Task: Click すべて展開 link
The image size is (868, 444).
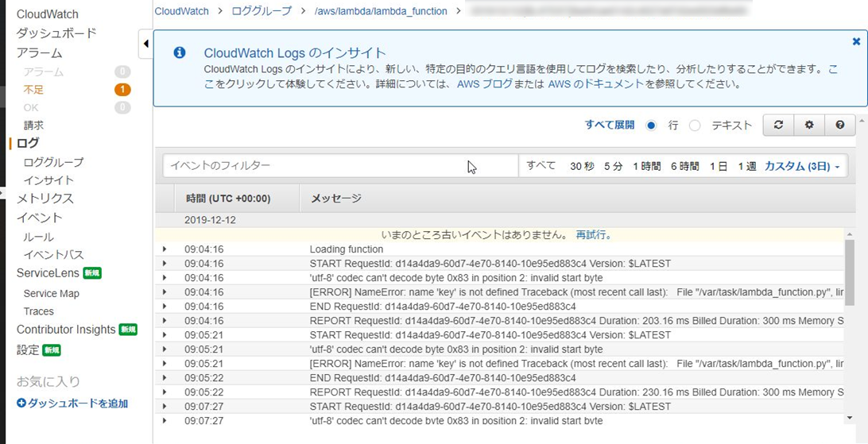Action: pos(610,125)
